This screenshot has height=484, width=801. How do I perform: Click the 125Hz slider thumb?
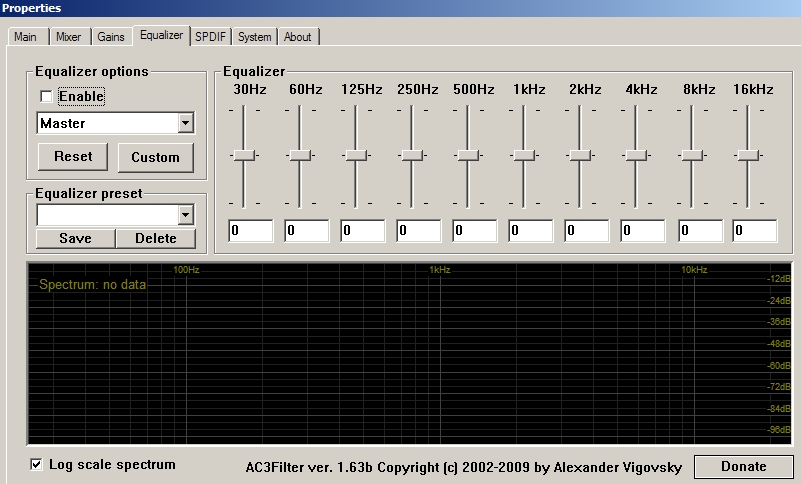[357, 155]
